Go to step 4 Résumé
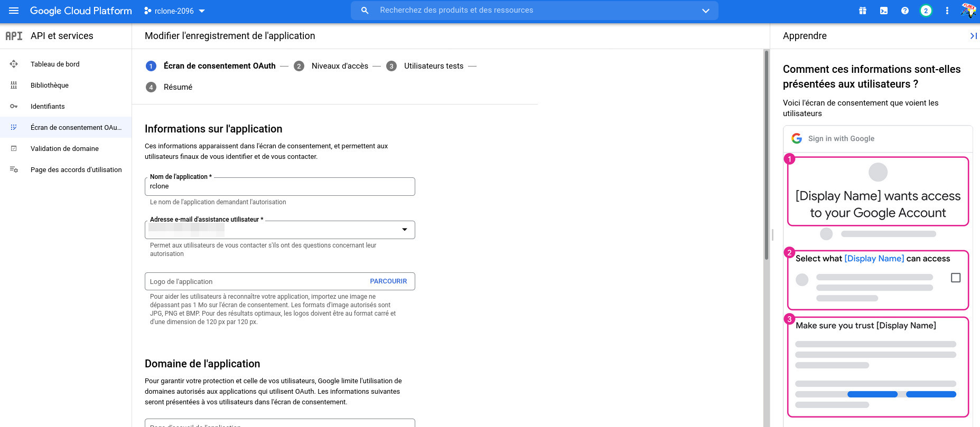Screen dimensions: 980x427 click(169, 87)
